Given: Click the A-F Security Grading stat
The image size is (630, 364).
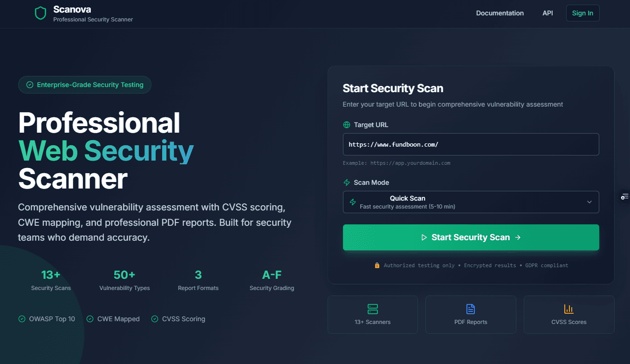Looking at the screenshot, I should click(x=272, y=279).
